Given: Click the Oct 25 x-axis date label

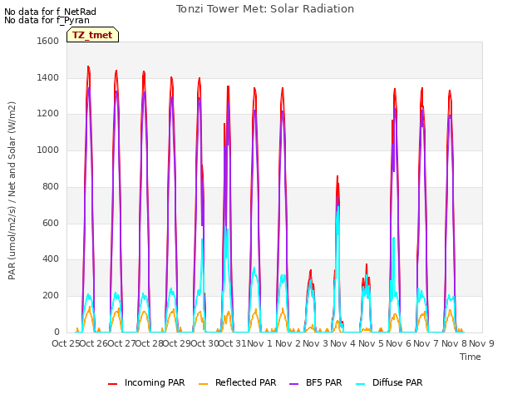Looking at the screenshot, I should pos(66,343).
